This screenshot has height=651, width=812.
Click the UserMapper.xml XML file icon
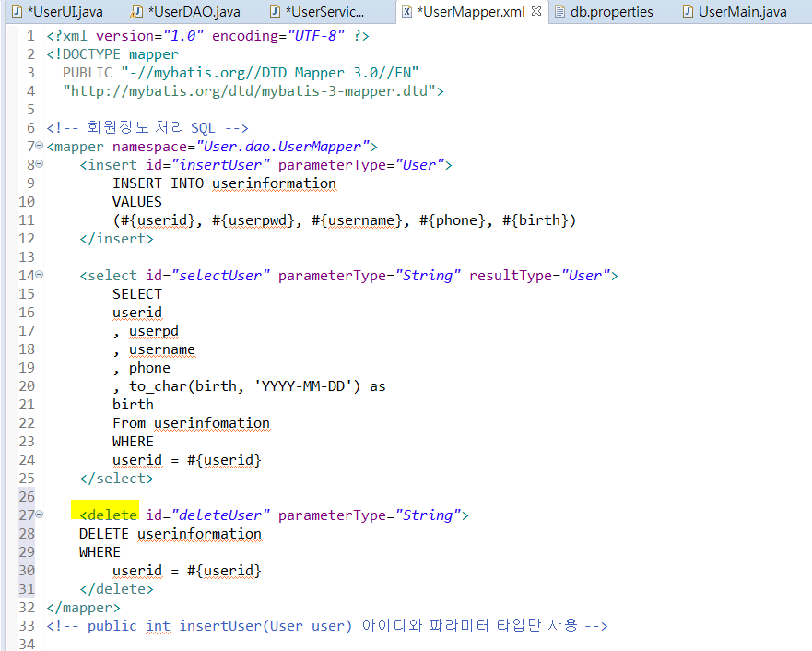(x=407, y=11)
